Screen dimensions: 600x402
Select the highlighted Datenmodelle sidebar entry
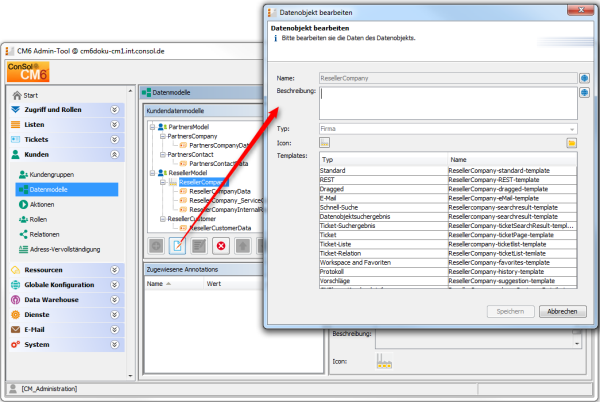67,189
